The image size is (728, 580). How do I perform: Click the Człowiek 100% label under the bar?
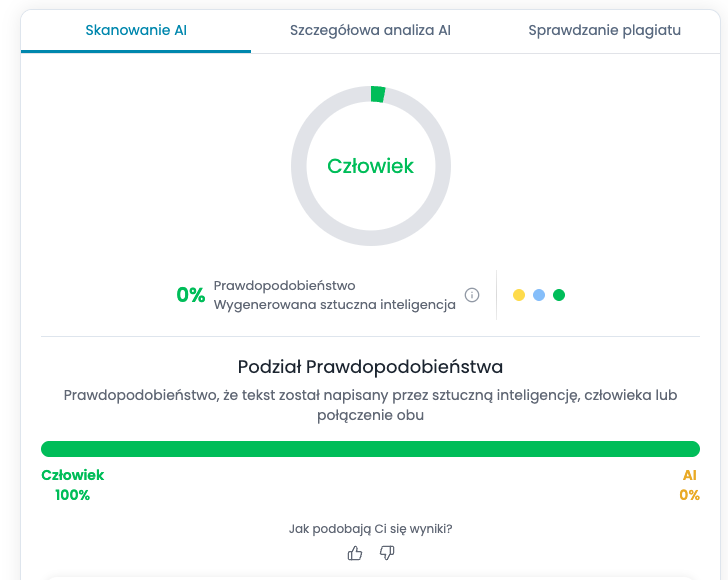[72, 485]
